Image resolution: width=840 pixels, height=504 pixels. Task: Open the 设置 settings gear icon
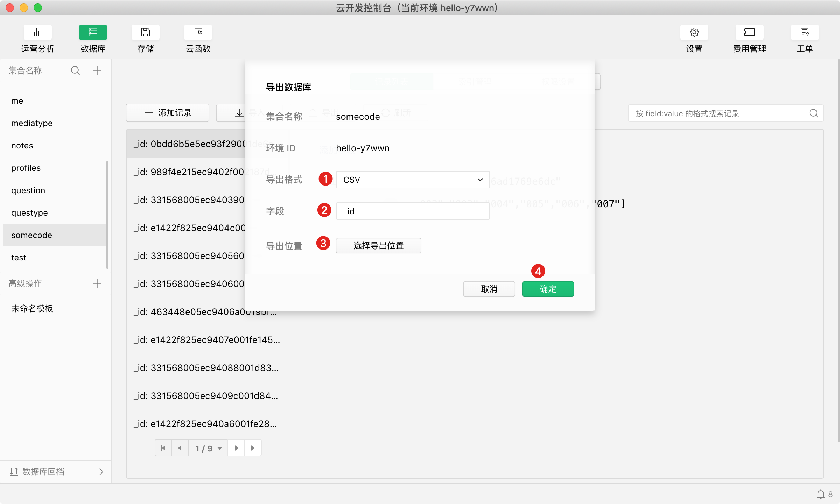coord(694,33)
